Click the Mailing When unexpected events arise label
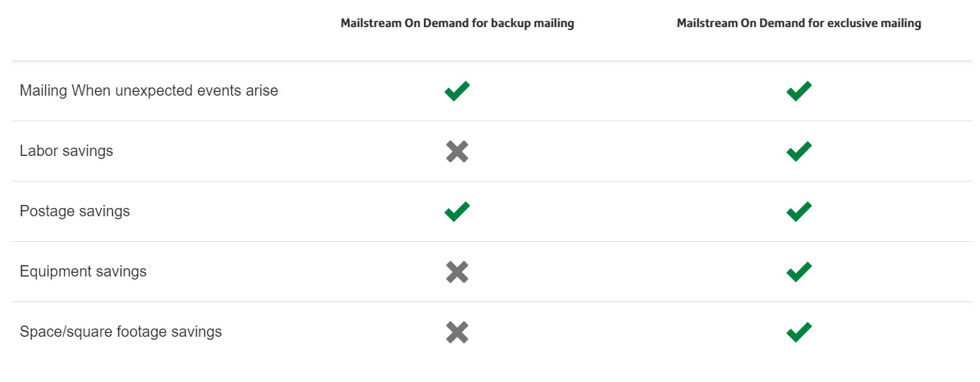Screen dimensions: 980x382 pos(149,90)
